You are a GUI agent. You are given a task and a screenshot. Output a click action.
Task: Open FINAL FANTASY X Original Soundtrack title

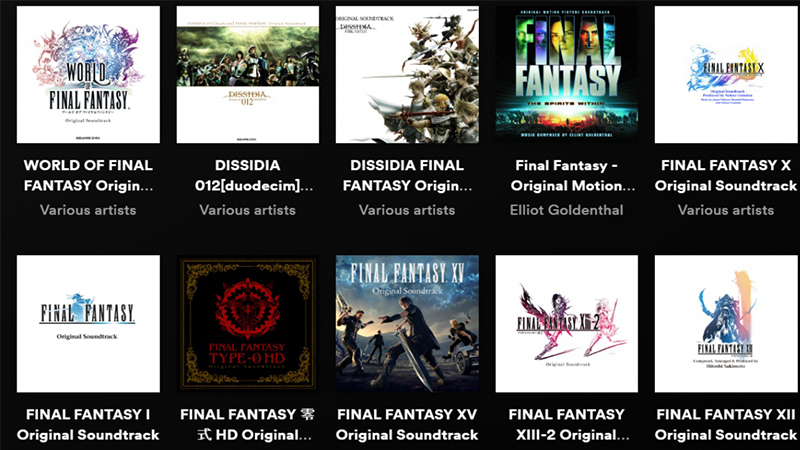(x=726, y=176)
